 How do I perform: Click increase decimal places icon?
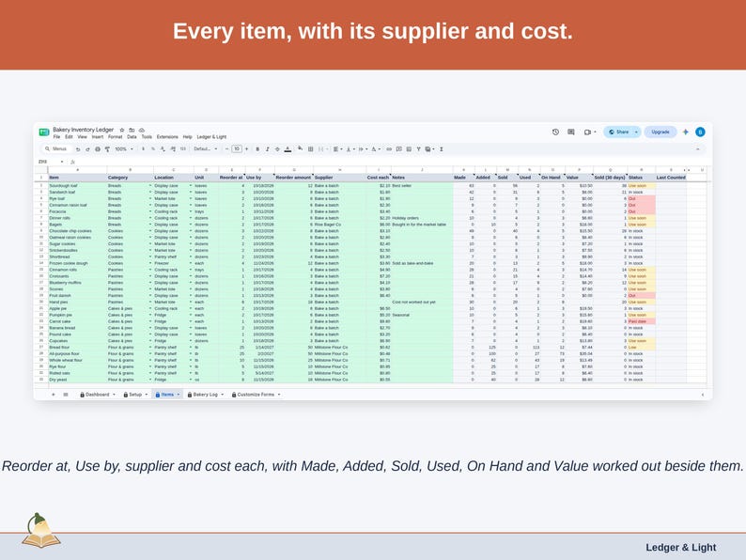tap(173, 148)
